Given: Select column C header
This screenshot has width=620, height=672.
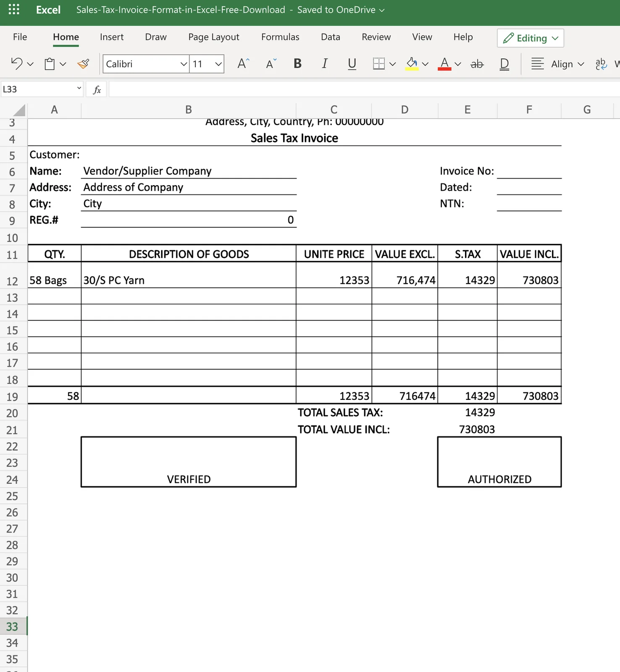Looking at the screenshot, I should pos(334,110).
